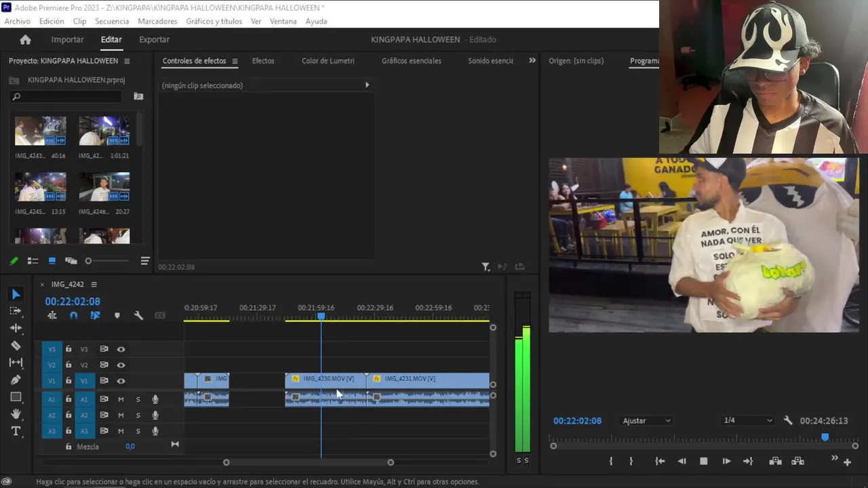868x488 pixels.
Task: Go to the Exportar workspace
Action: tap(154, 39)
